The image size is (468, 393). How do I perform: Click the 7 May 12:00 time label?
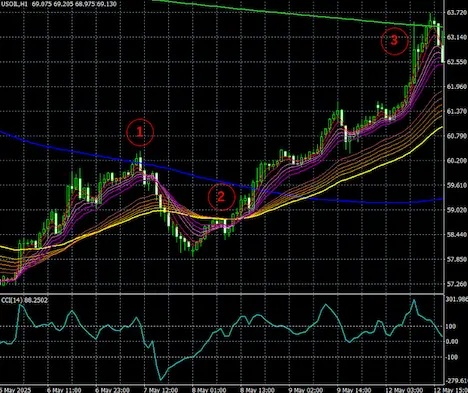tap(161, 390)
